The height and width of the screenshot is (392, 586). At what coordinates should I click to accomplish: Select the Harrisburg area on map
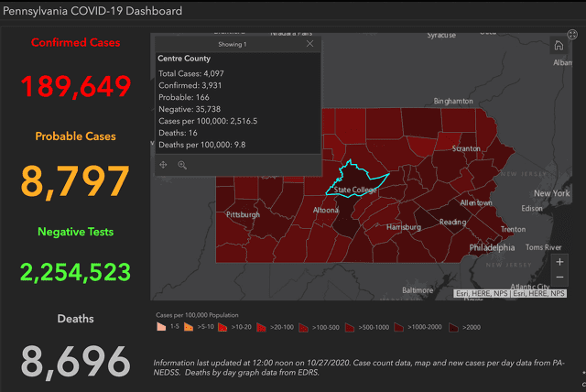coord(403,226)
